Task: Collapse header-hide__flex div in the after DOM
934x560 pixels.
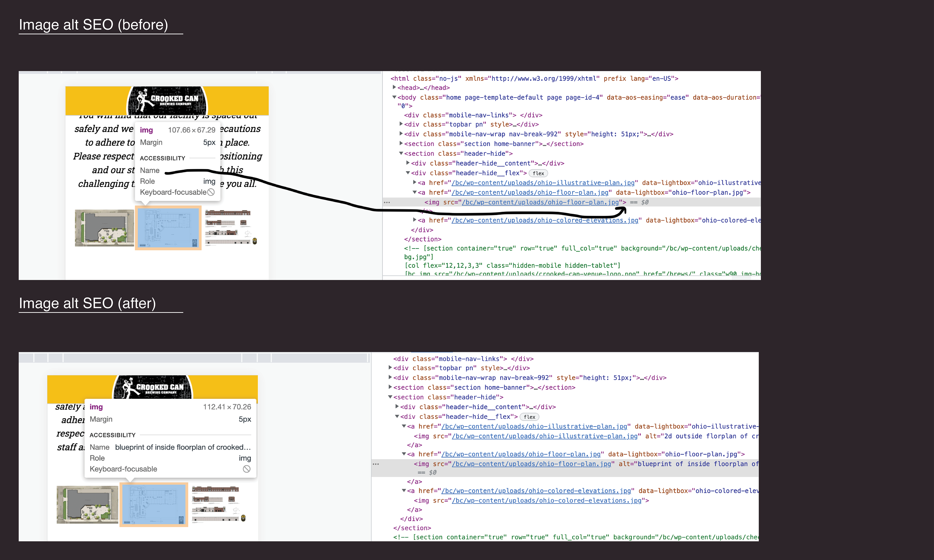Action: (x=397, y=417)
